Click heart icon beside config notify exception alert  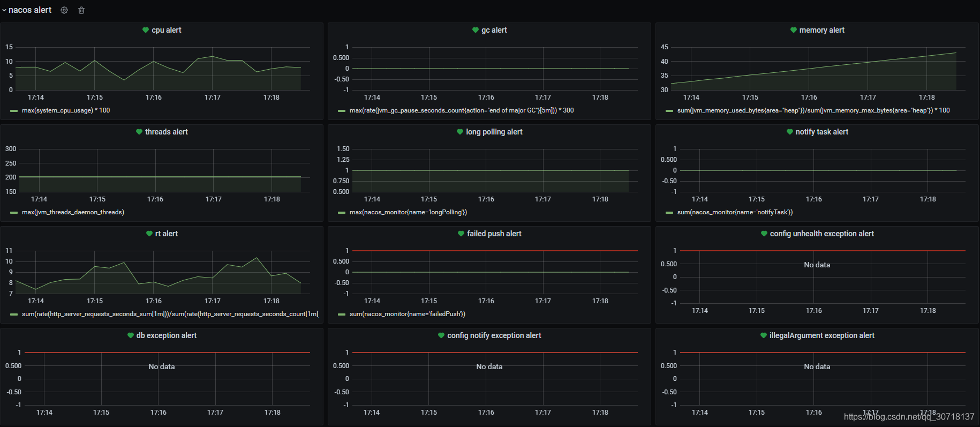click(x=441, y=335)
